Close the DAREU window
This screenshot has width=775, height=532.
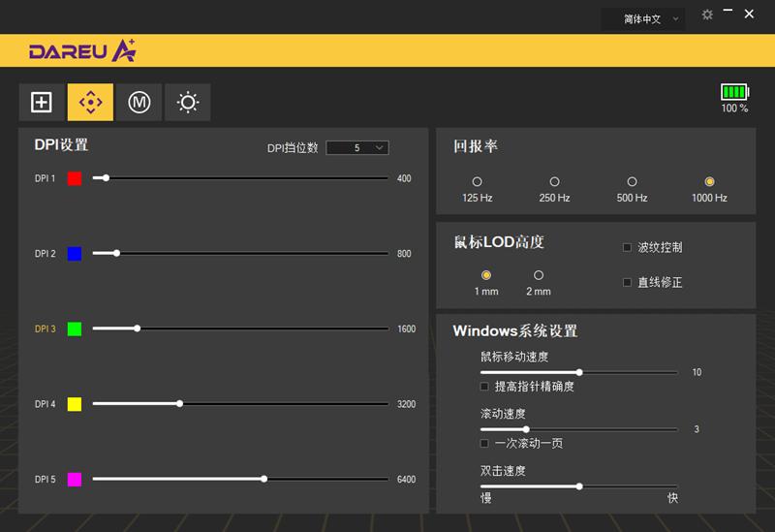pos(749,15)
